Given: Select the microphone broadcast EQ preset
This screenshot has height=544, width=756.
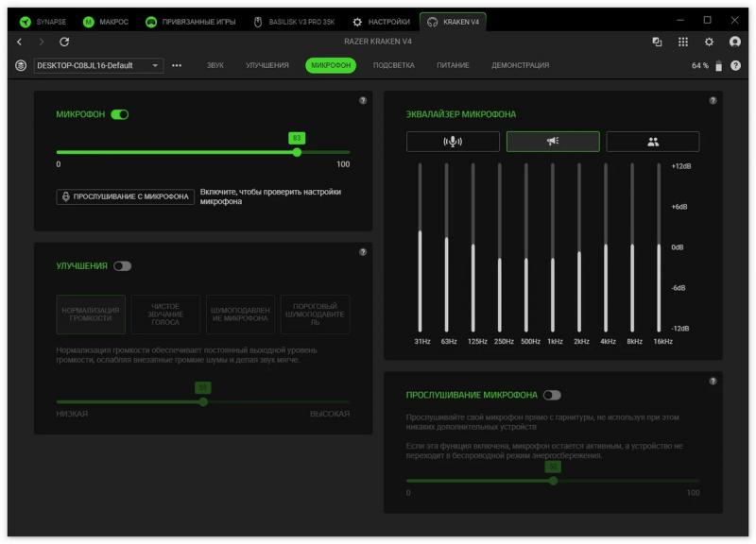Looking at the screenshot, I should pyautogui.click(x=453, y=142).
